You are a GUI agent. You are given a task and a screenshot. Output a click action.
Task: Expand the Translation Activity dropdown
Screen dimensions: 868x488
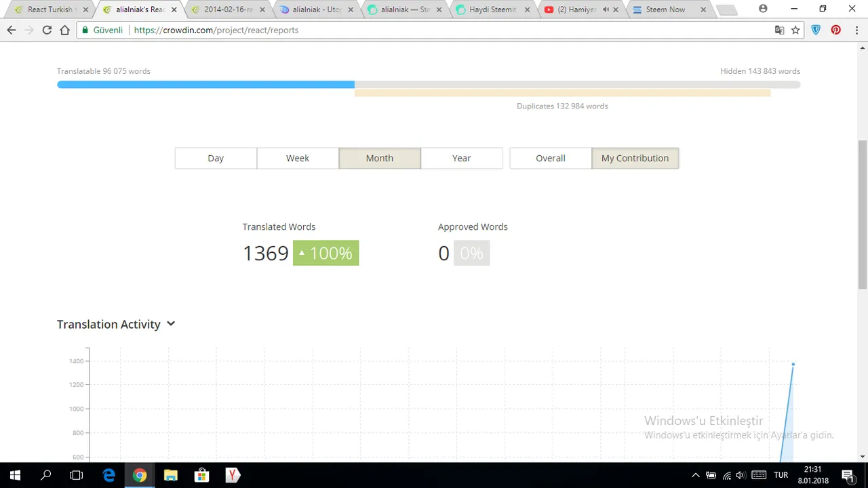pyautogui.click(x=171, y=324)
